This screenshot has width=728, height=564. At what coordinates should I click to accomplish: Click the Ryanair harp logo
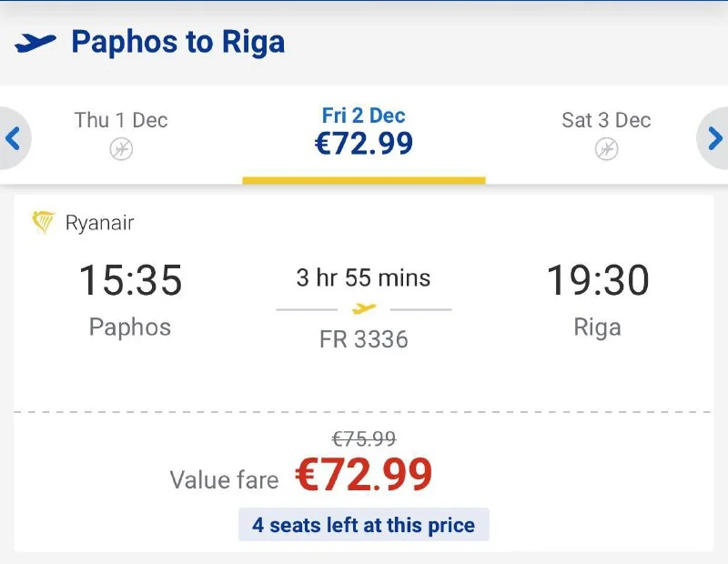pos(43,223)
